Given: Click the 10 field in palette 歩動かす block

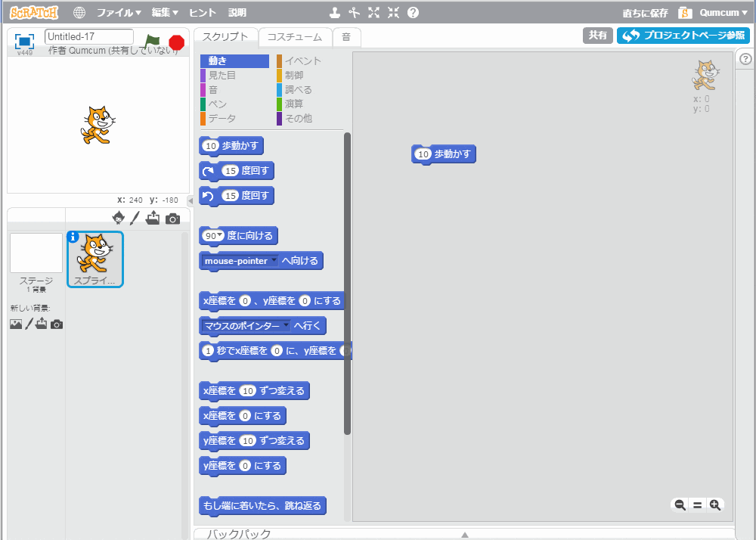Looking at the screenshot, I should 211,146.
